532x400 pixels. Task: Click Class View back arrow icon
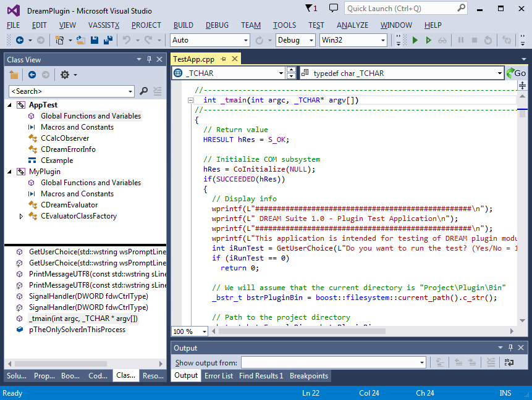coord(32,74)
